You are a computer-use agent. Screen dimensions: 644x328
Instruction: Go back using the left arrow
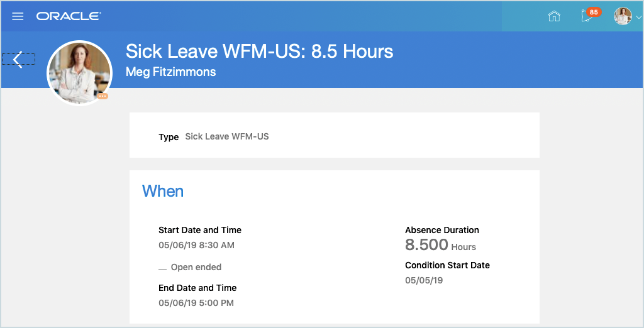click(18, 60)
